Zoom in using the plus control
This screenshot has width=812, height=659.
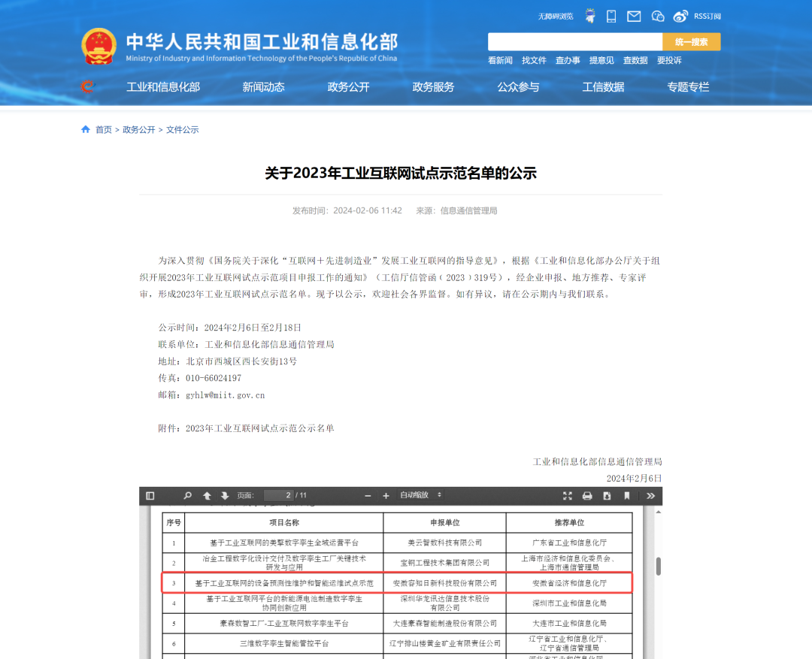click(x=386, y=495)
